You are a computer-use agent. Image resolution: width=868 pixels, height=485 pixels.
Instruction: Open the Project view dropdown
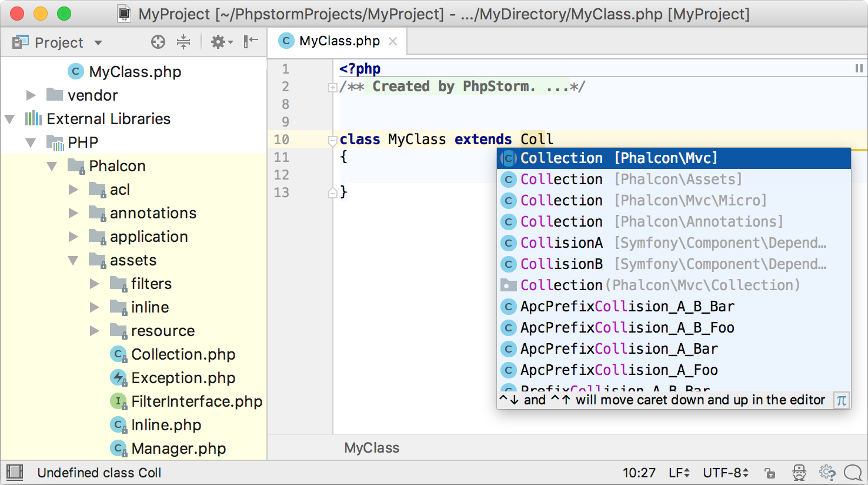point(98,43)
